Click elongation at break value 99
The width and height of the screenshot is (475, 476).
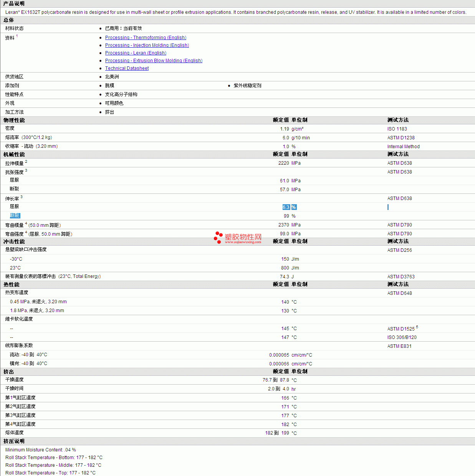[x=286, y=216]
